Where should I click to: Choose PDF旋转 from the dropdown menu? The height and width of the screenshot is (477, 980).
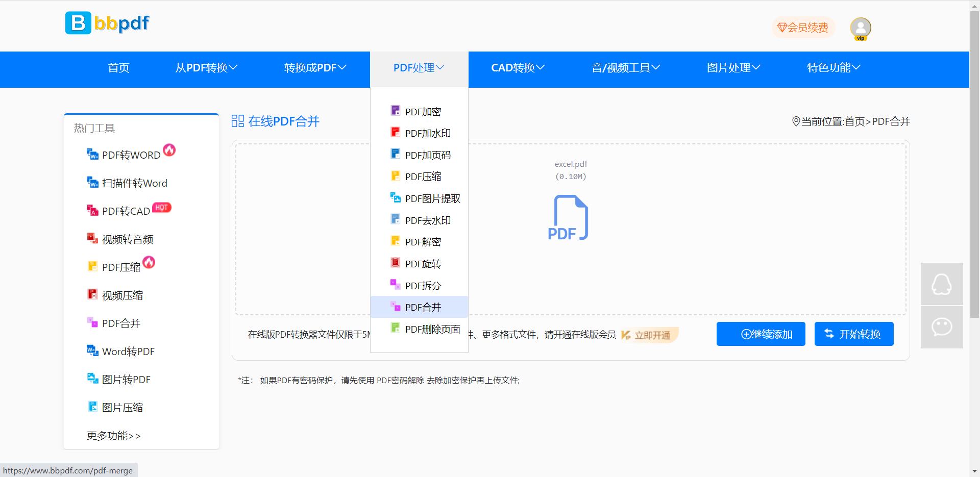419,264
